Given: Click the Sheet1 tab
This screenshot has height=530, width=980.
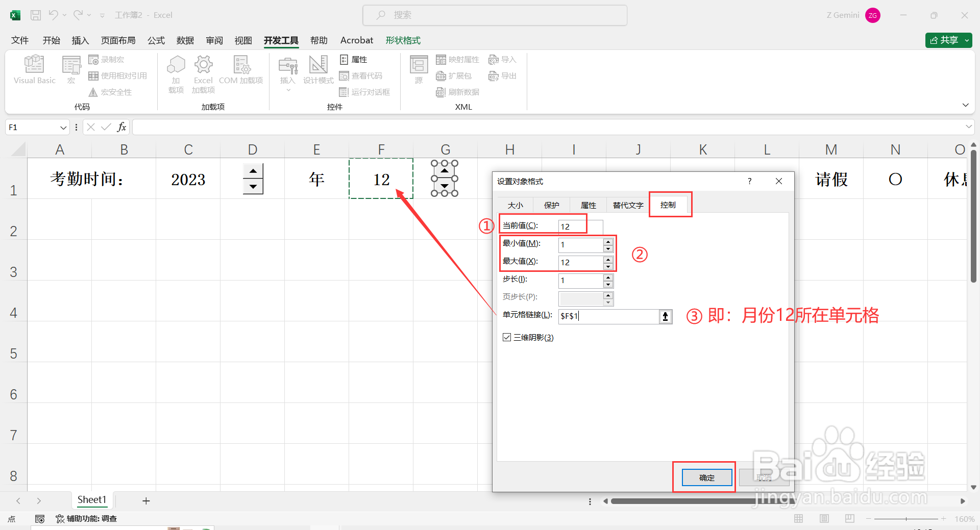Looking at the screenshot, I should [92, 500].
